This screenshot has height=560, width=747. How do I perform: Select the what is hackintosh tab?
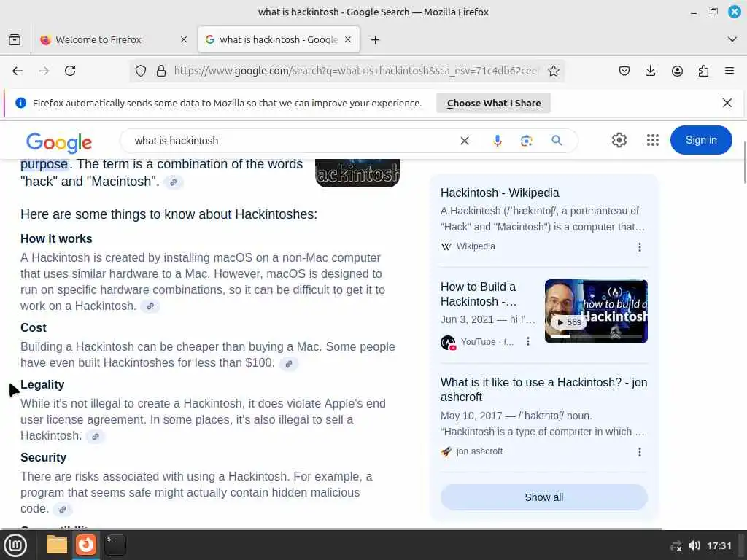pos(279,39)
